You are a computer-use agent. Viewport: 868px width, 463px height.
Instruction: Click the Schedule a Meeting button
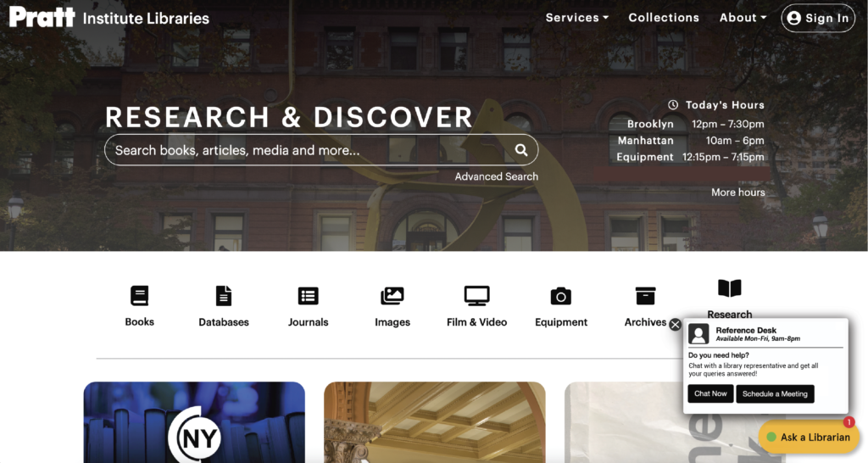coord(775,393)
